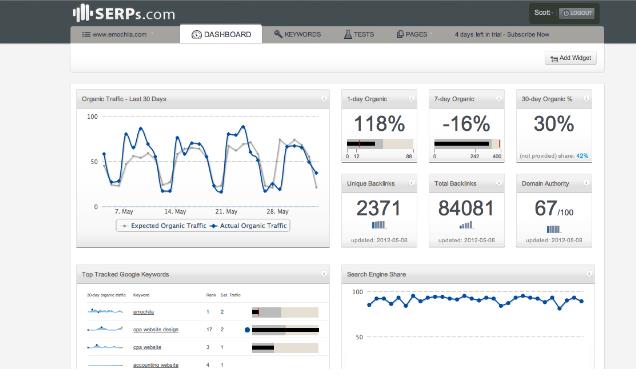Open the site selector showing the www domain
Image resolution: width=636 pixels, height=376 pixels.
click(114, 34)
